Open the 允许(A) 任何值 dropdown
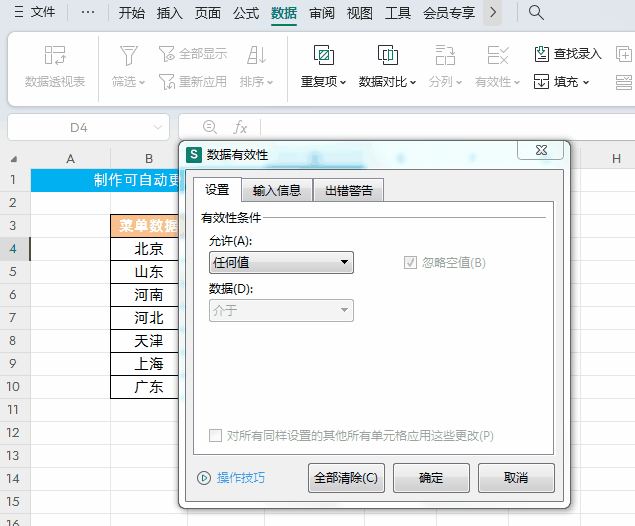The image size is (635, 526). click(x=281, y=262)
